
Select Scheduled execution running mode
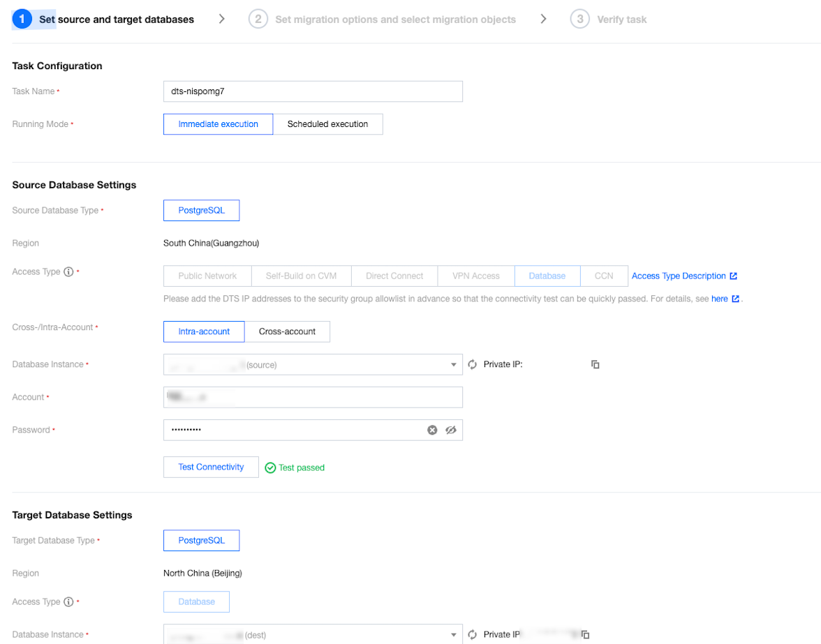(327, 124)
